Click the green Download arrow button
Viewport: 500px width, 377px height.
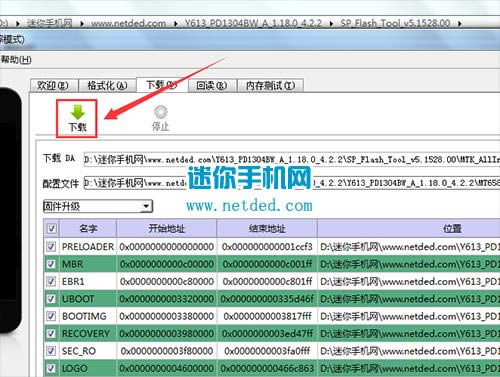77,118
